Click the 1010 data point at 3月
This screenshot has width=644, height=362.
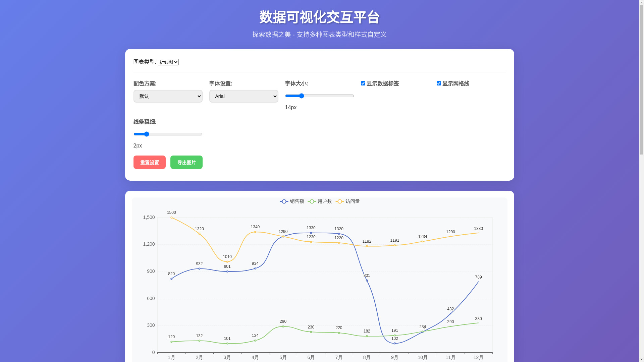click(227, 262)
